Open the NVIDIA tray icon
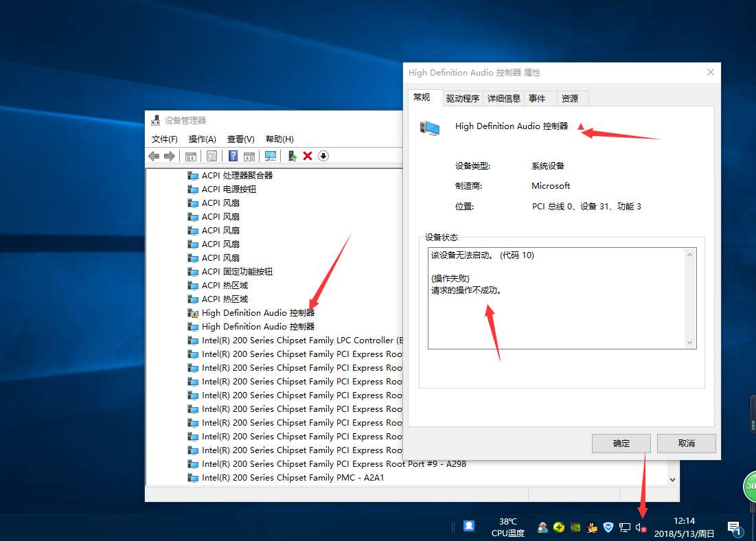The width and height of the screenshot is (756, 541). pyautogui.click(x=575, y=527)
